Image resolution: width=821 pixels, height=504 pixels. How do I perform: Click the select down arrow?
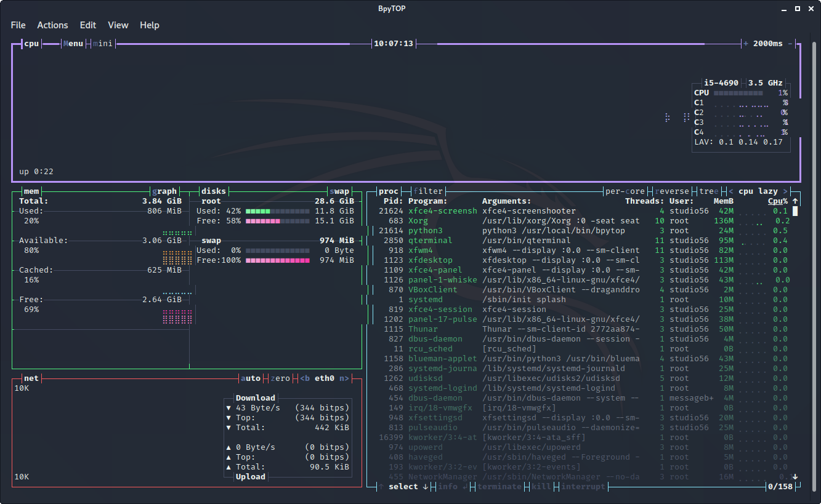[425, 487]
